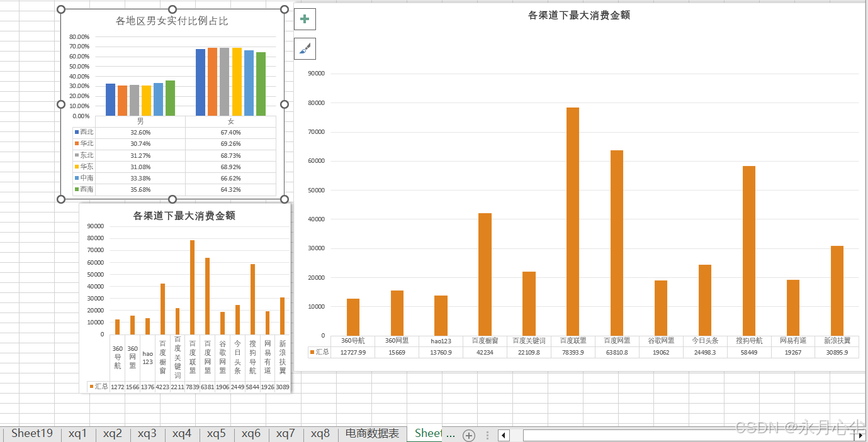Go to the xq6 sheet tab
Screen dimensions: 868x442
pos(251,433)
